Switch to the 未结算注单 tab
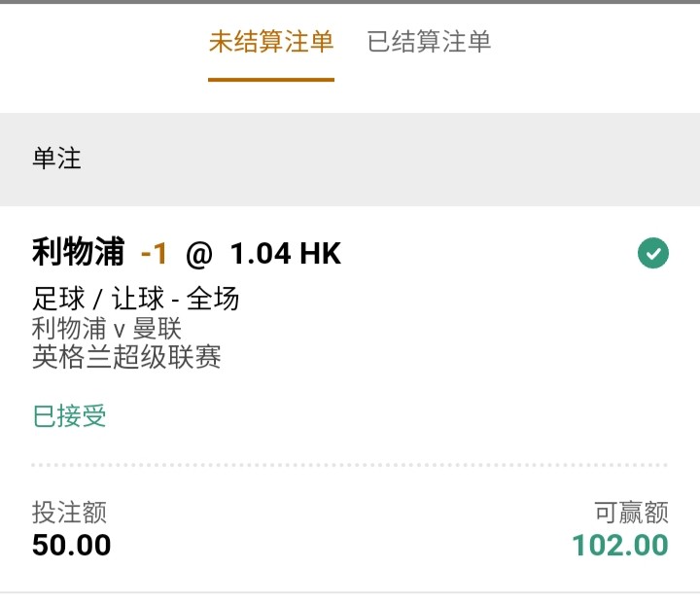 [x=271, y=42]
